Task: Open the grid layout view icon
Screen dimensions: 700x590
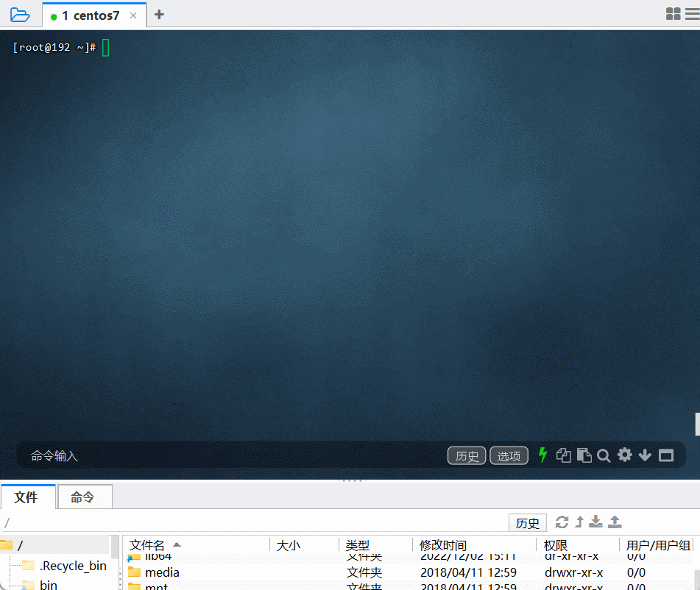Action: pos(673,14)
